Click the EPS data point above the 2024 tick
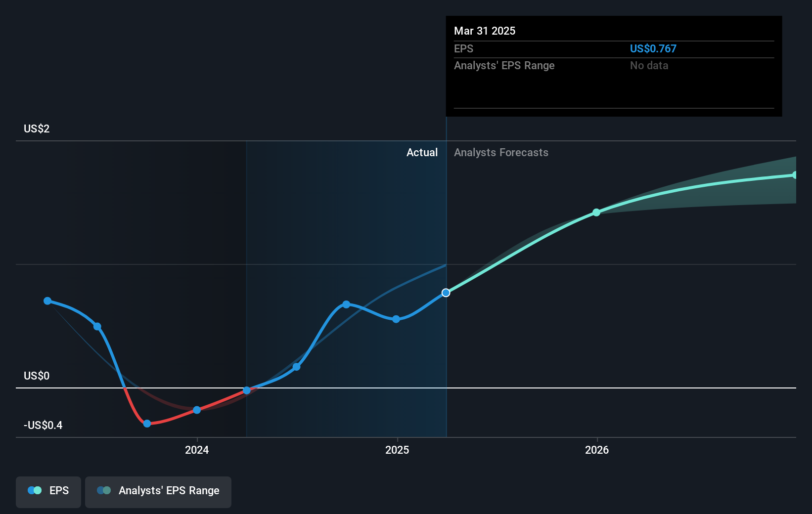The height and width of the screenshot is (514, 812). [x=197, y=410]
